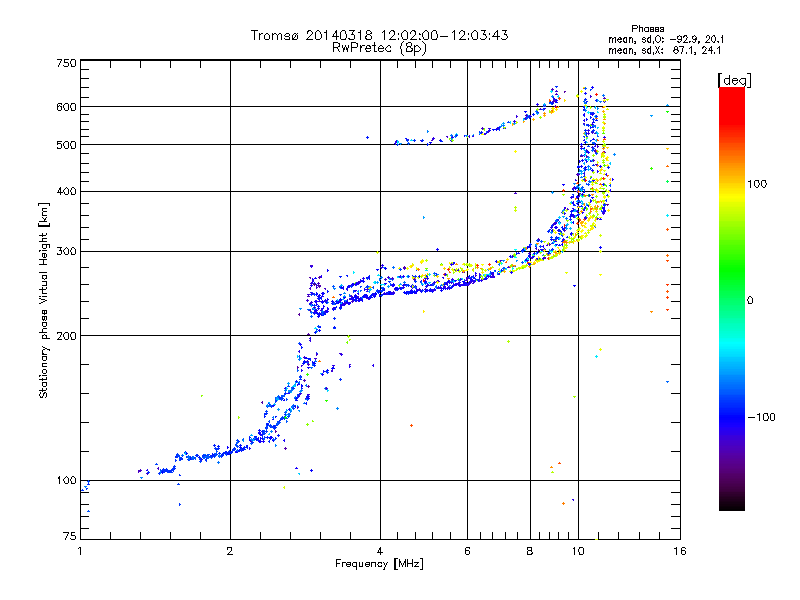Click the y-axis '750' tick label

click(x=66, y=63)
